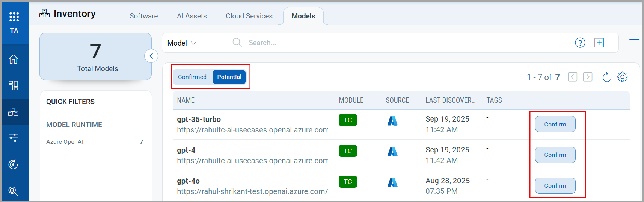
Task: Switch to the Confirmed models view
Action: click(192, 77)
